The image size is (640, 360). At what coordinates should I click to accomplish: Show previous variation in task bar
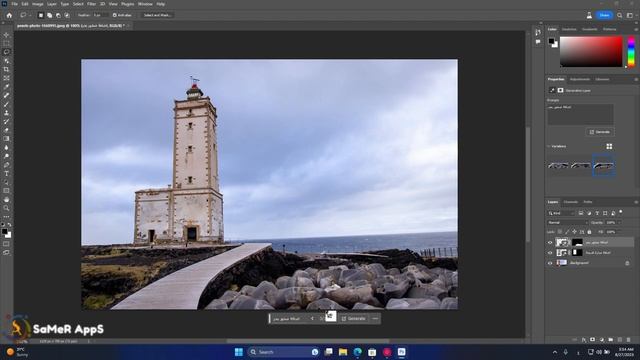pyautogui.click(x=312, y=318)
